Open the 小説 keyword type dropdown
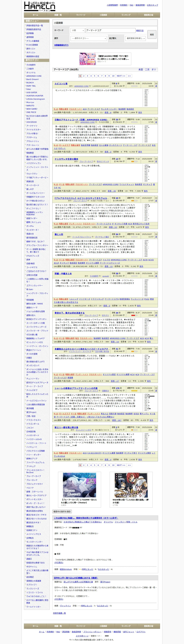This screenshot has width=184, height=644. 78,30
